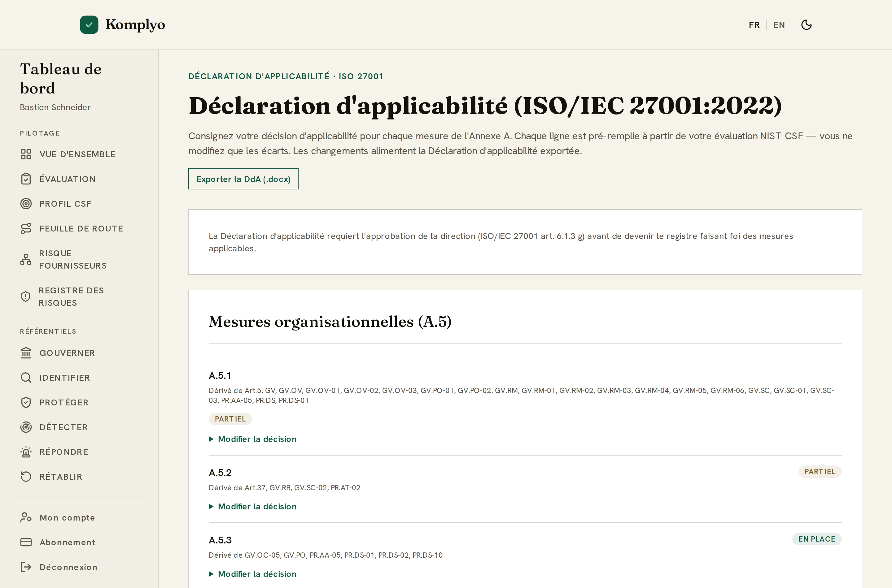Click the A.5.3 control heading
Viewport: 892px width, 588px height.
[x=220, y=540]
